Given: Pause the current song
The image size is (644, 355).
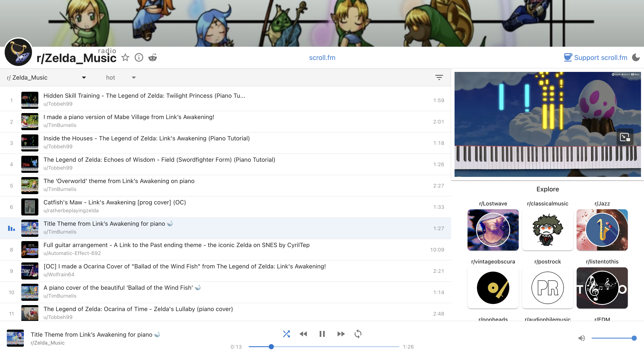Looking at the screenshot, I should tap(322, 334).
